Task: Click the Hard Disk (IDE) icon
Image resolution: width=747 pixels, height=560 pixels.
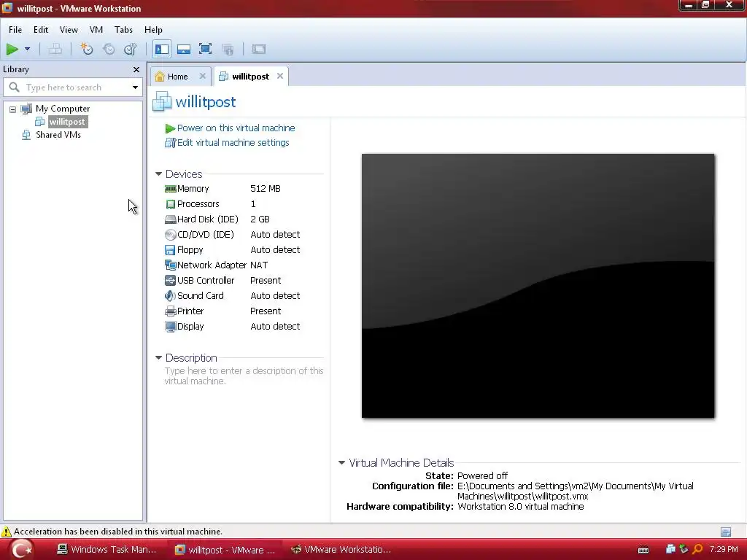Action: tap(170, 219)
